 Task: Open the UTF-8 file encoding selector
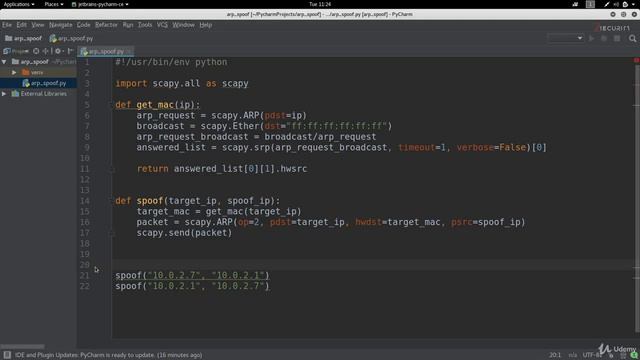(x=592, y=355)
